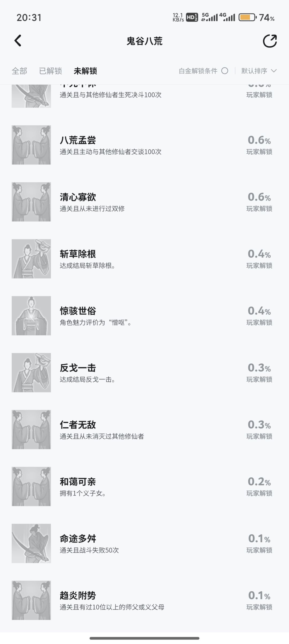
Task: Open the 仁者无敌 achievement entry
Action: coord(144,429)
